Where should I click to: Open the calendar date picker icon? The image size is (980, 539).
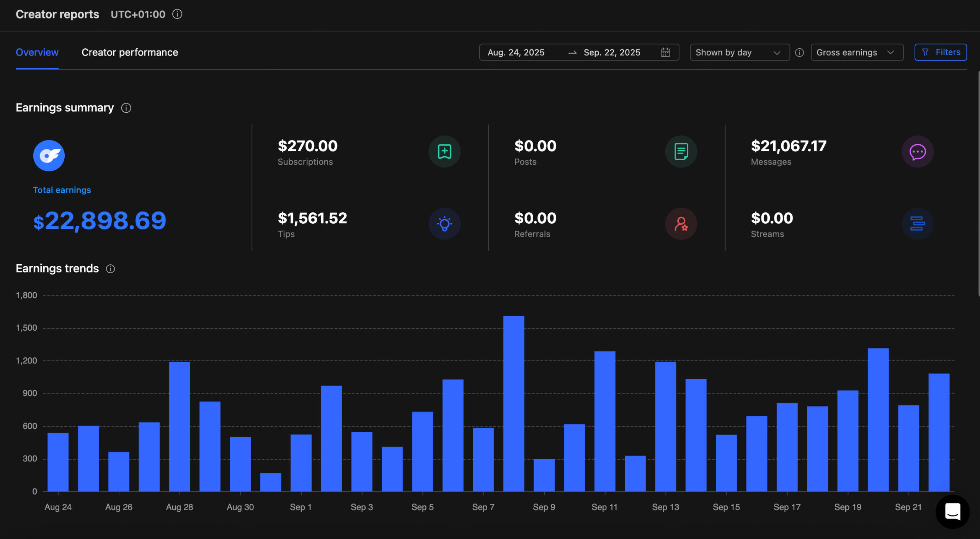click(665, 52)
